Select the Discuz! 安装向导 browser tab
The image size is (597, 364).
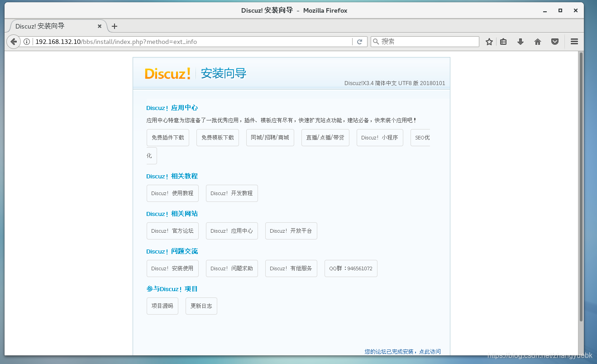pos(56,26)
